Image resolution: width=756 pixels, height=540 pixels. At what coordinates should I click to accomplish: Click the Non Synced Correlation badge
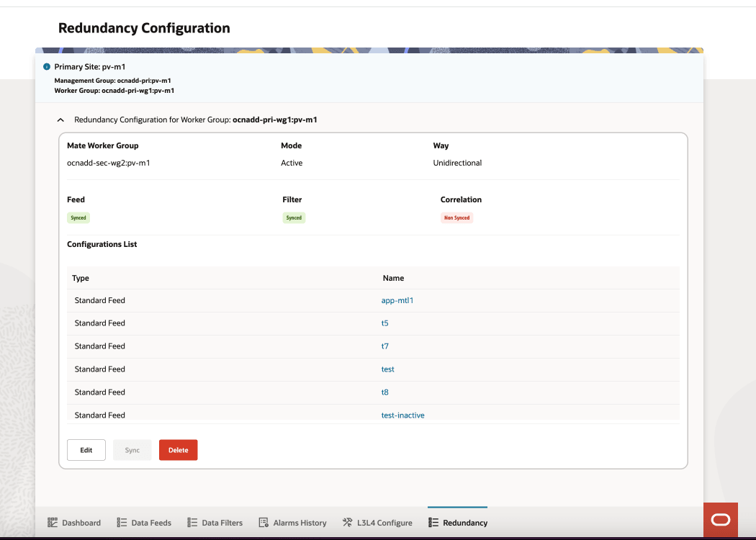coord(456,218)
